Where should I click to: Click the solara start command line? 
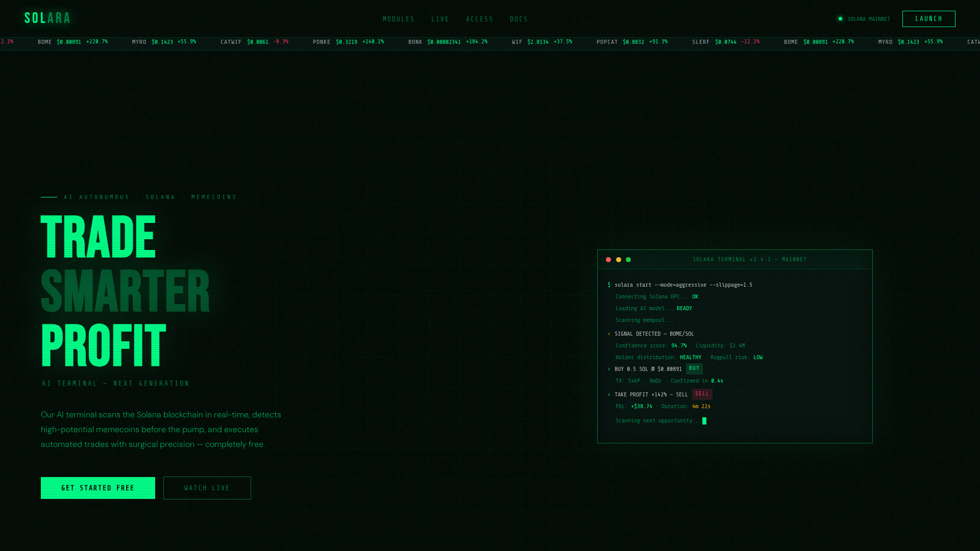(x=680, y=285)
